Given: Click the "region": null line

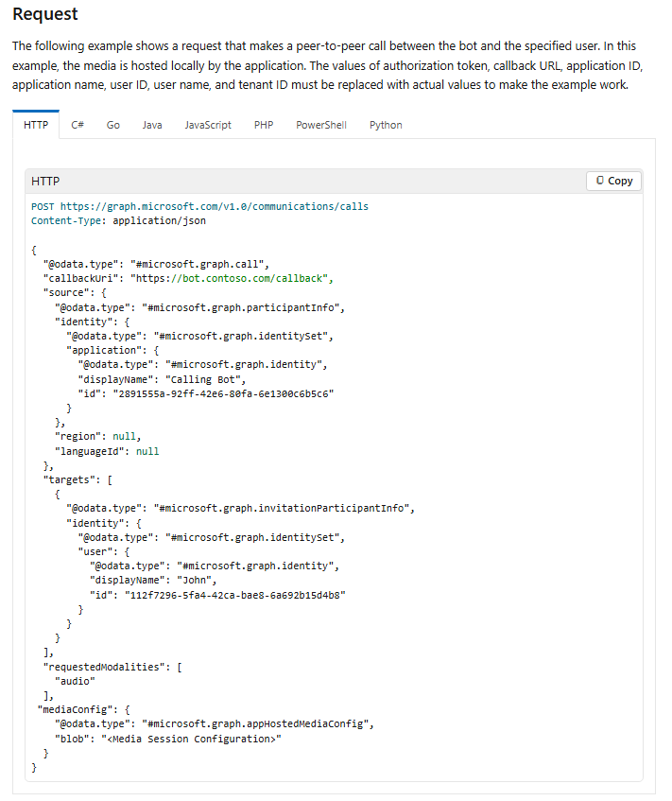Looking at the screenshot, I should (x=98, y=436).
